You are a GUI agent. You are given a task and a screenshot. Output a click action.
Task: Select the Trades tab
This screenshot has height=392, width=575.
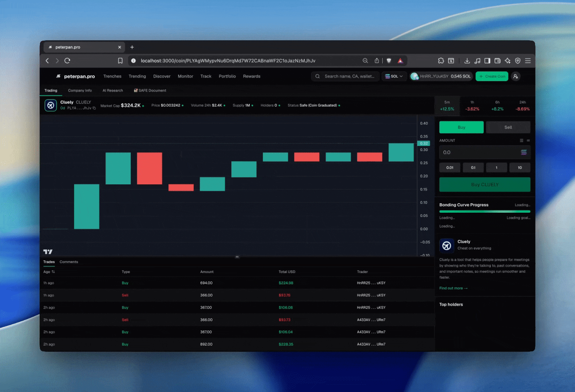(x=49, y=262)
